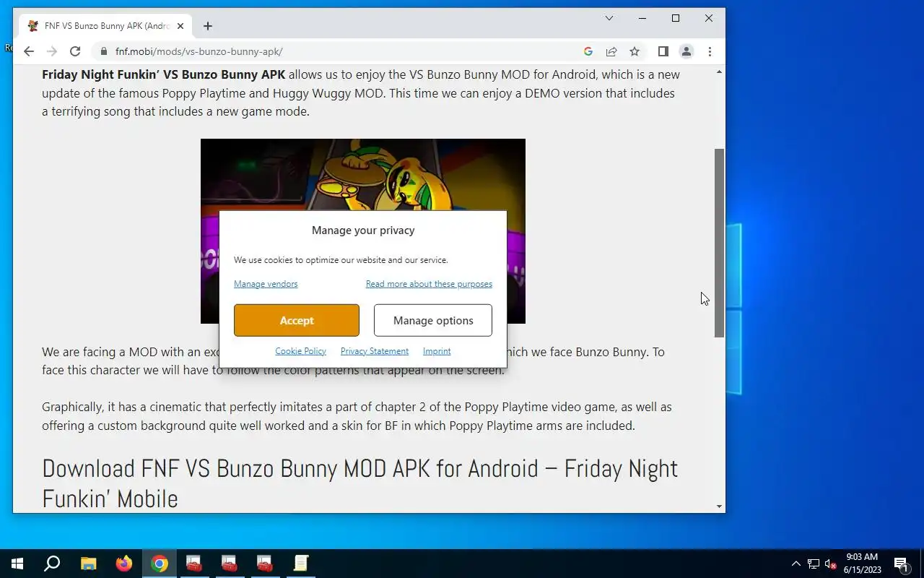Click the scrollbar up arrow
Viewport: 924px width, 578px height.
pos(719,72)
